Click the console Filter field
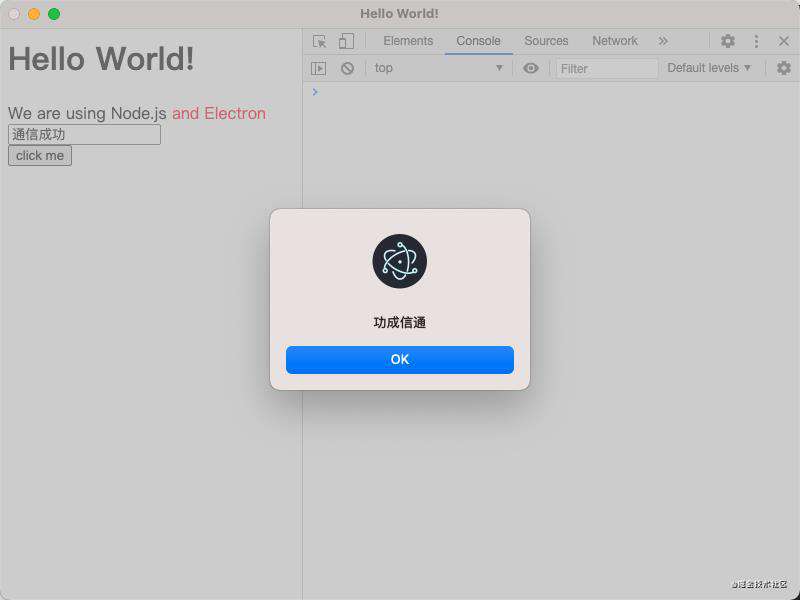800x600 pixels. (607, 68)
